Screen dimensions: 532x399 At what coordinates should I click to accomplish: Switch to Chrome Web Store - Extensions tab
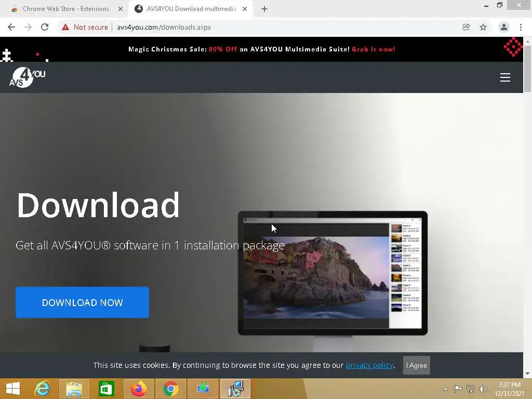click(x=66, y=9)
